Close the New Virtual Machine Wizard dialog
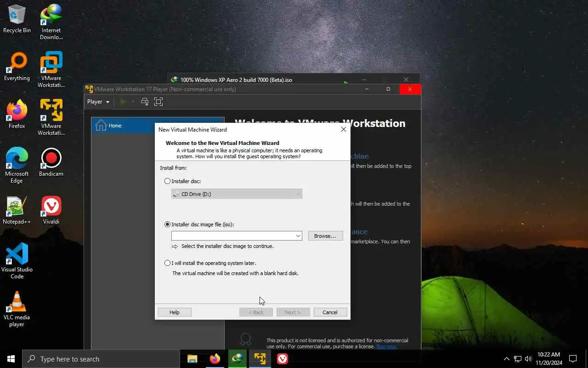588x368 pixels. [x=343, y=129]
